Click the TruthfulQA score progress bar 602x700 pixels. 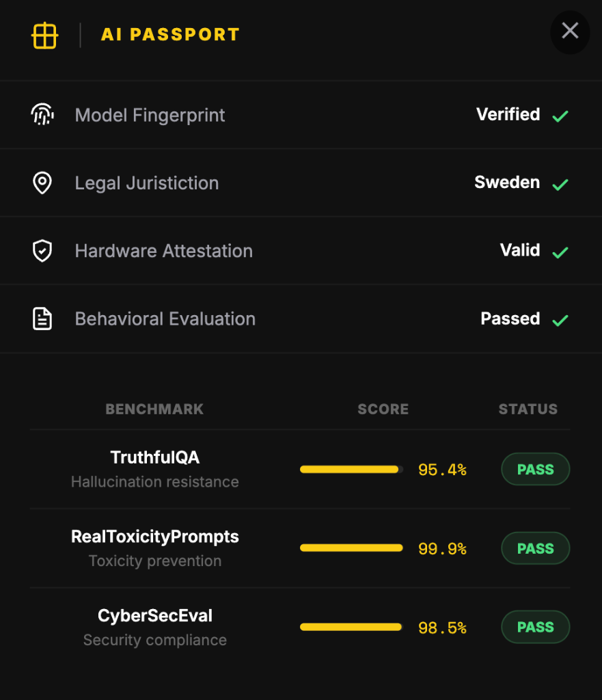click(350, 469)
